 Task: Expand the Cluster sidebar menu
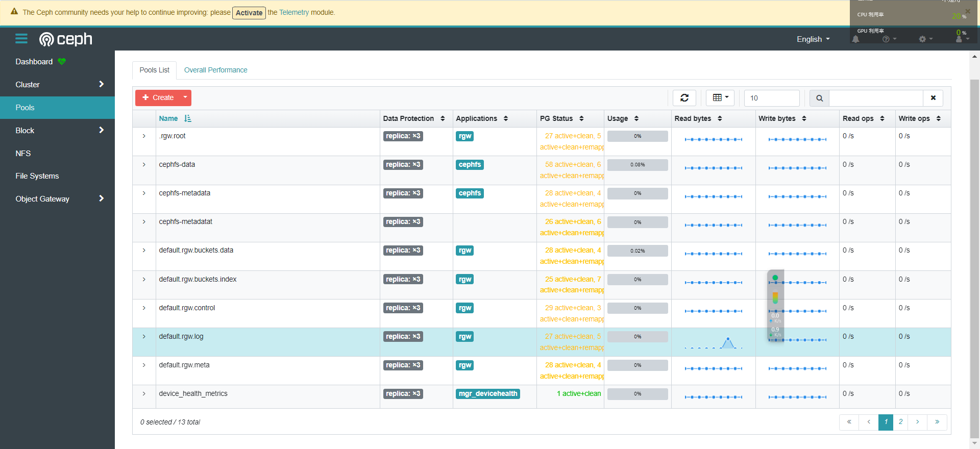[57, 84]
